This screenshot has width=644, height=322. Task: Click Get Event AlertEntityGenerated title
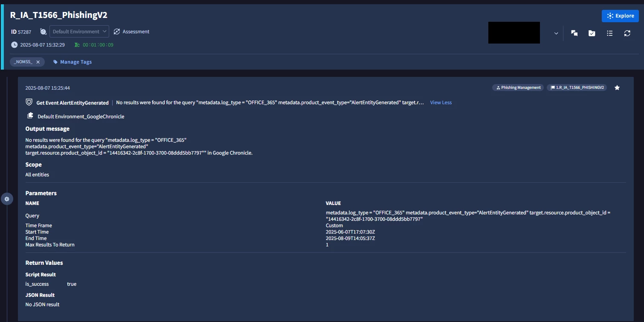(x=73, y=103)
